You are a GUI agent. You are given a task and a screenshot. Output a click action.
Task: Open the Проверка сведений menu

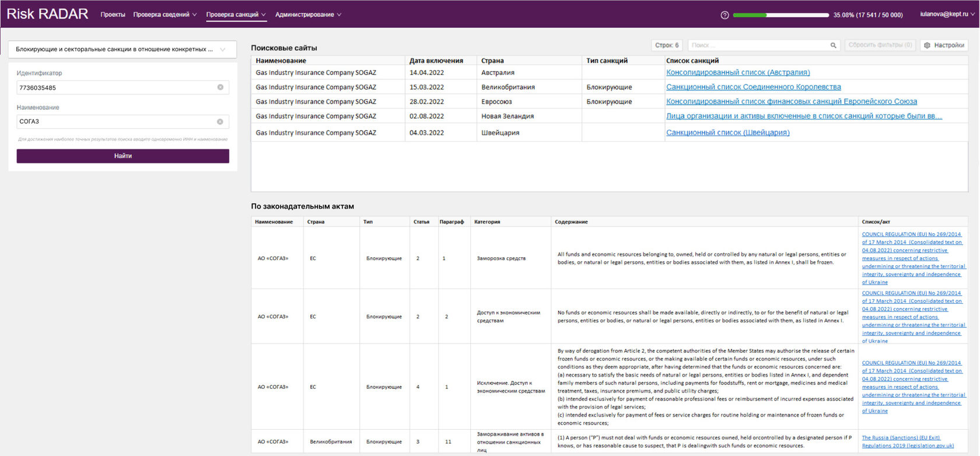pos(164,15)
